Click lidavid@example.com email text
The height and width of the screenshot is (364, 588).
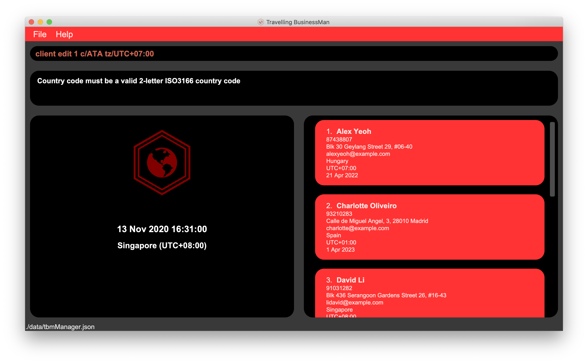point(355,302)
